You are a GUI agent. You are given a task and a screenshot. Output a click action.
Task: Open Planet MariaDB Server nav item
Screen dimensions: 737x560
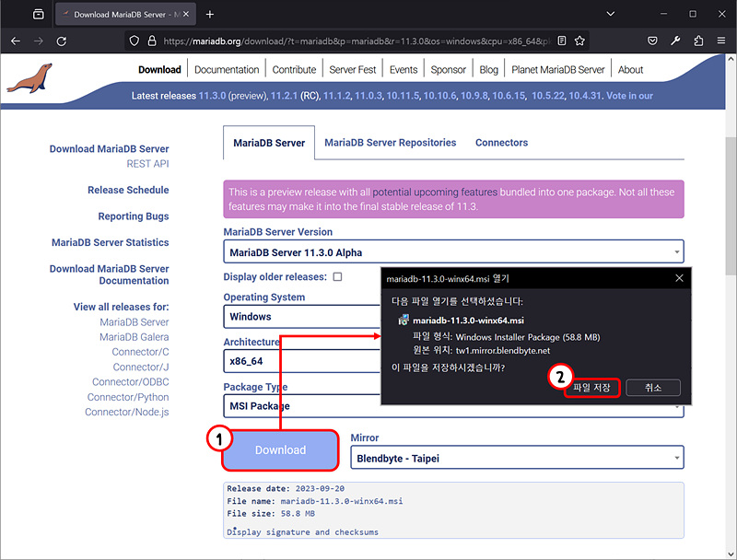coord(558,69)
